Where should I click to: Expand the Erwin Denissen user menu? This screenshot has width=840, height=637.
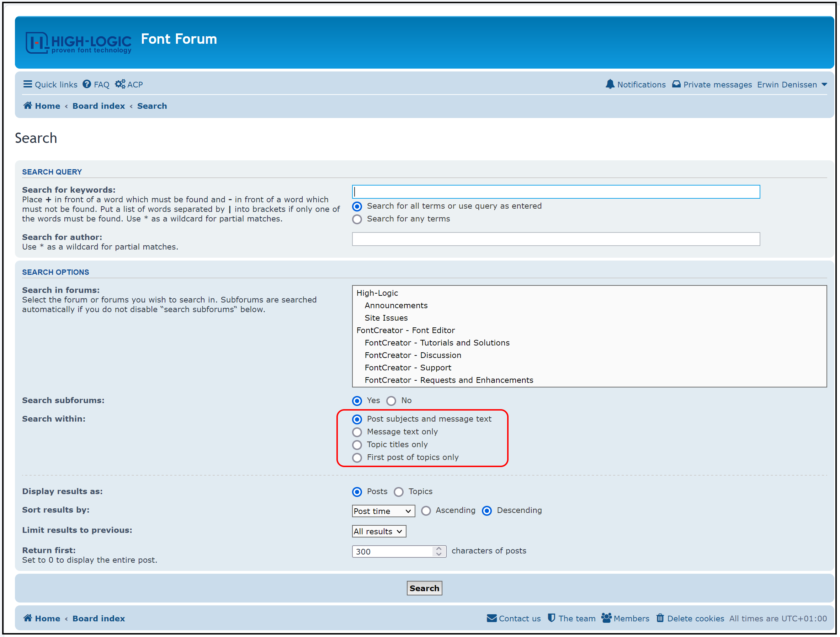click(792, 85)
